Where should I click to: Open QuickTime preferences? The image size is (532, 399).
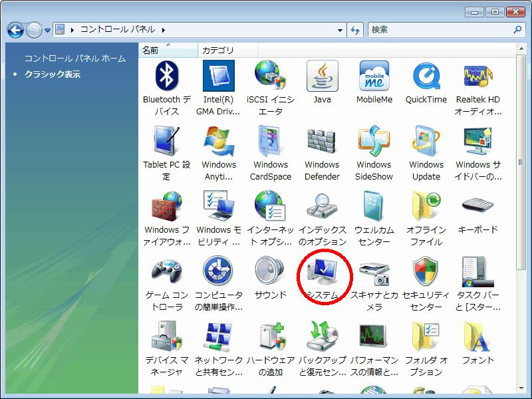[x=426, y=82]
